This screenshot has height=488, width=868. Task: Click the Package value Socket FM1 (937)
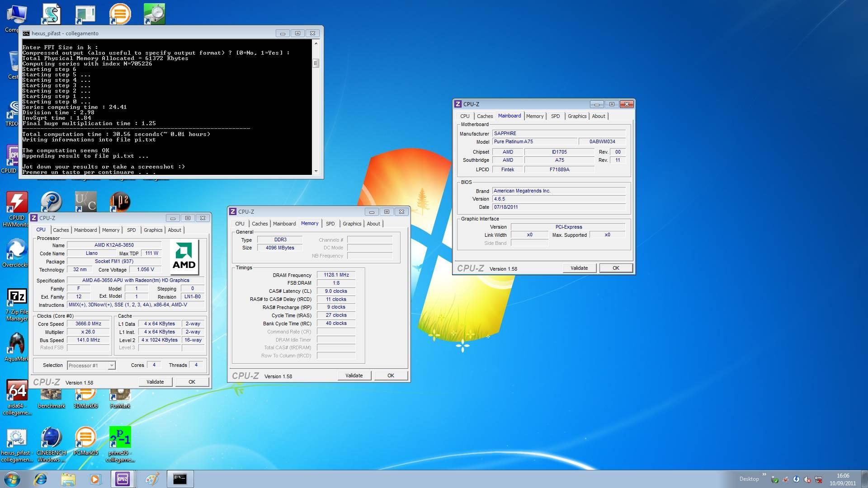(x=114, y=261)
